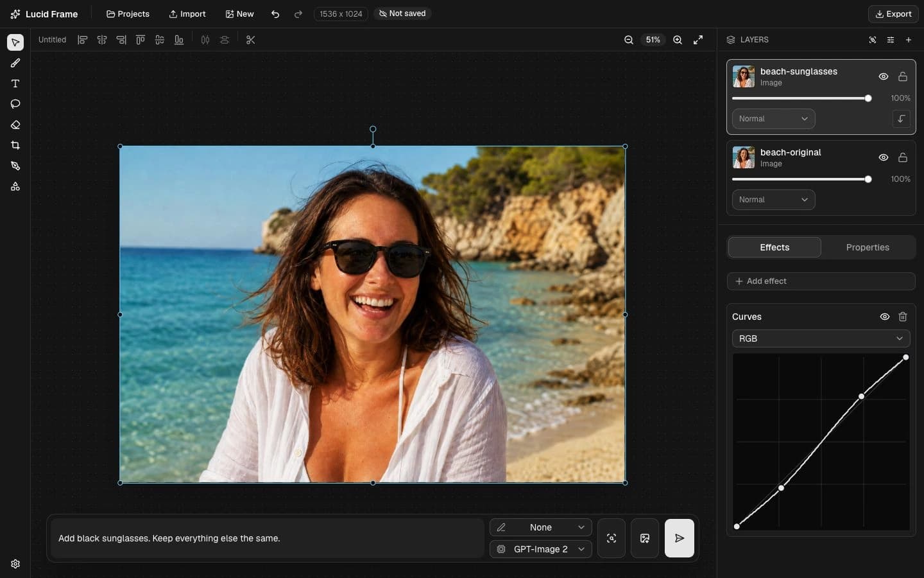
Task: Open blend mode dropdown for beach-original
Action: click(774, 200)
